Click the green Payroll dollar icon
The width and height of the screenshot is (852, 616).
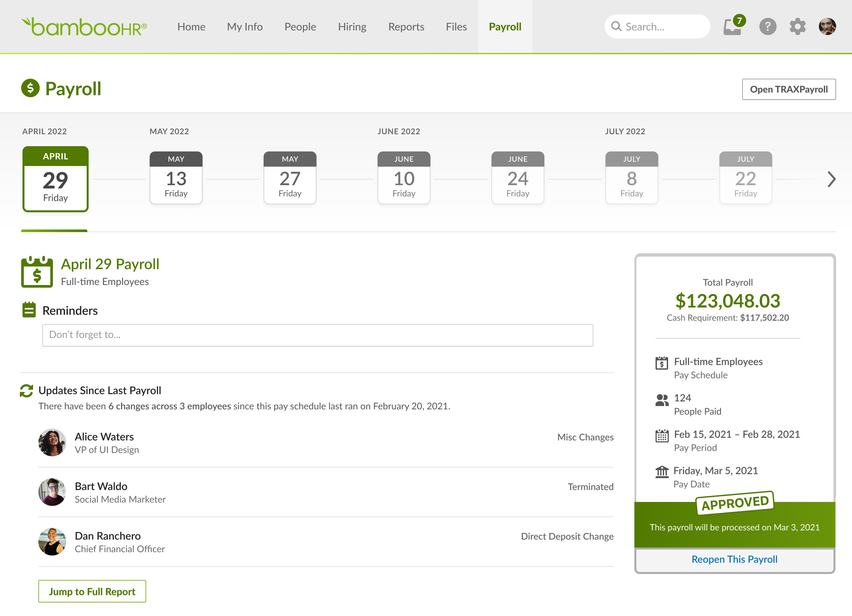[x=30, y=88]
